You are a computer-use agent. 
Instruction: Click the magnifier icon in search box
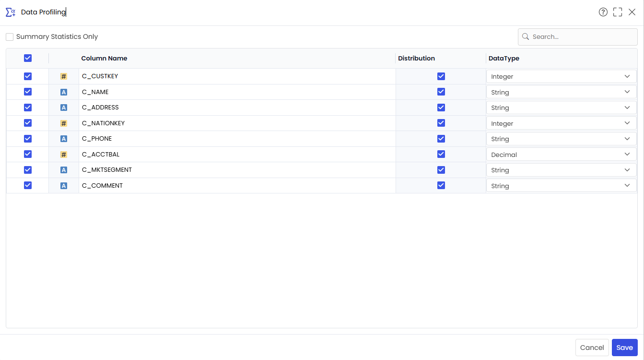526,36
